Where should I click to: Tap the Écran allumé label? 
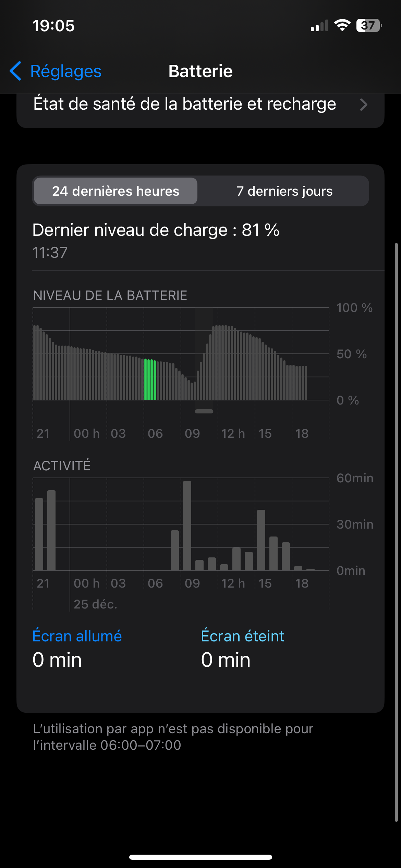(77, 636)
